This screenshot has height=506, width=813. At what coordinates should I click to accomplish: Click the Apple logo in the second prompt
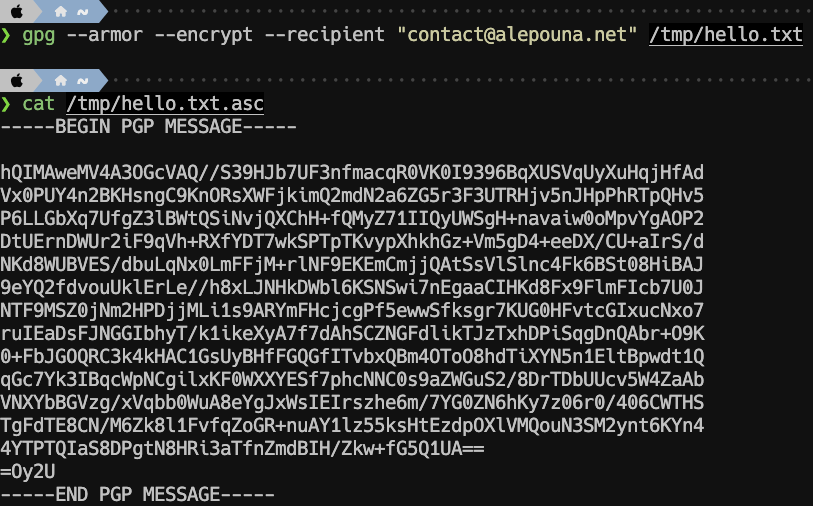click(18, 78)
